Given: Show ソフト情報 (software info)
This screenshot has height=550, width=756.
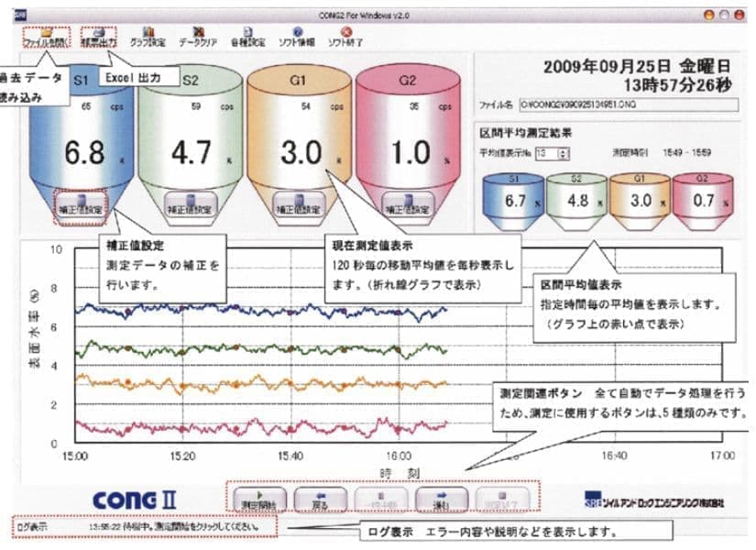Looking at the screenshot, I should coord(297,37).
